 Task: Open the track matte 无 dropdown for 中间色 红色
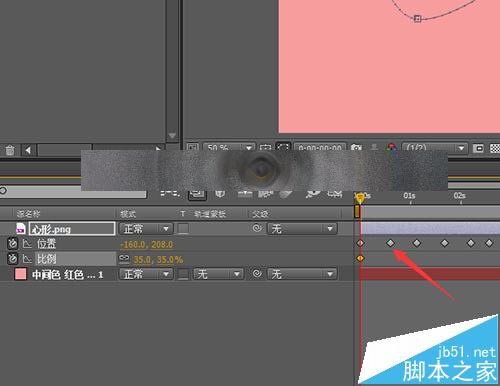tap(218, 274)
